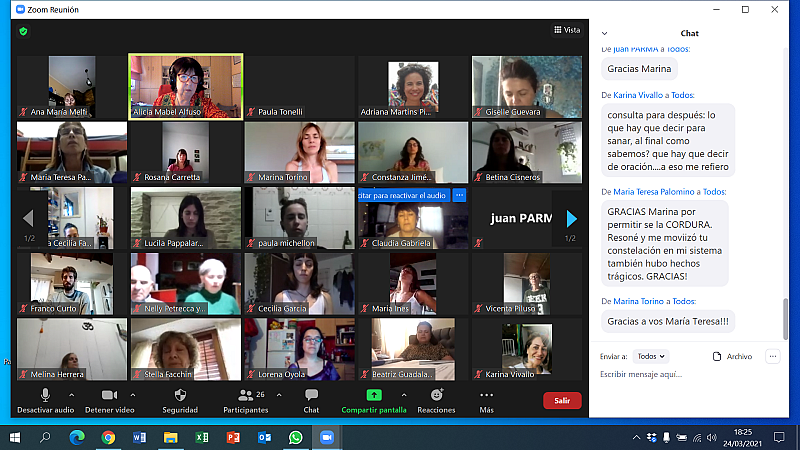Image resolution: width=800 pixels, height=450 pixels.
Task: Open chat more options ellipsis button
Action: 772,356
